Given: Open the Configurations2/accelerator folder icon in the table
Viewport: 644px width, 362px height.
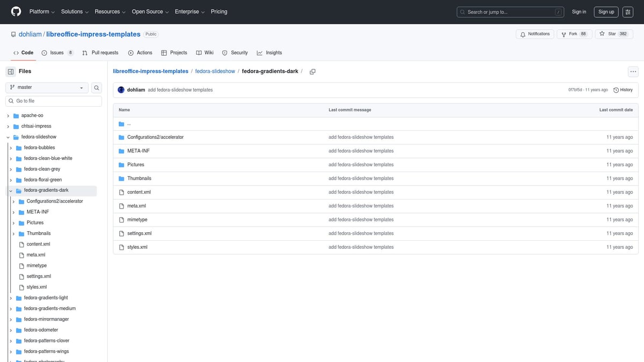Looking at the screenshot, I should (121, 137).
